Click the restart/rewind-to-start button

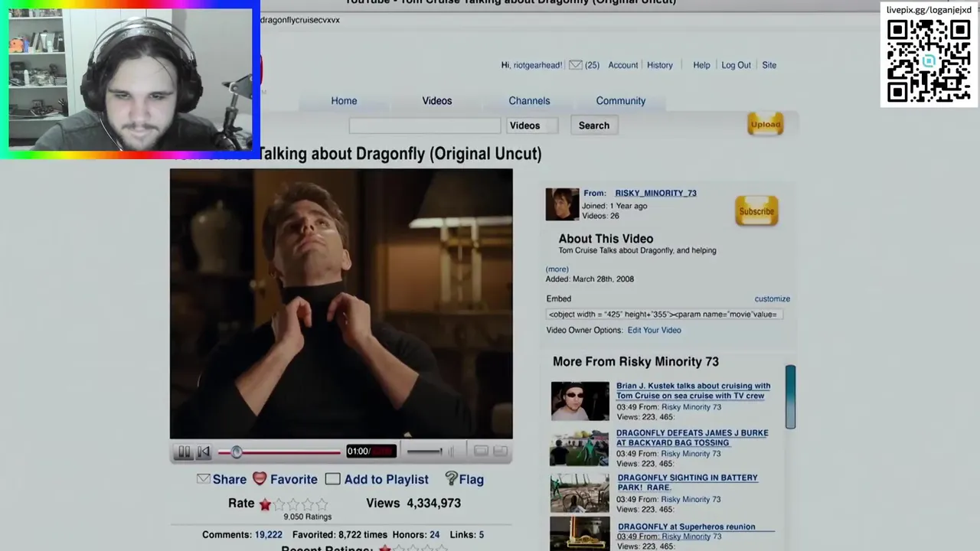(204, 452)
